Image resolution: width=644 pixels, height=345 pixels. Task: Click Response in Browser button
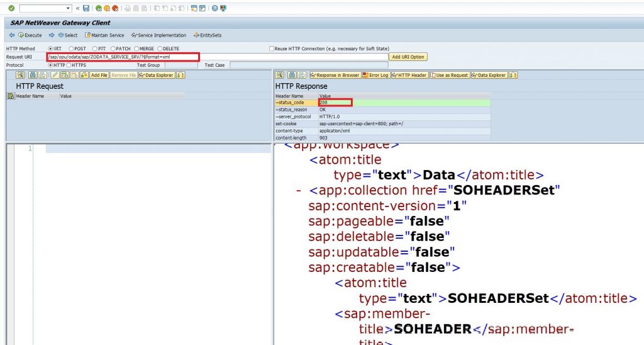[335, 76]
